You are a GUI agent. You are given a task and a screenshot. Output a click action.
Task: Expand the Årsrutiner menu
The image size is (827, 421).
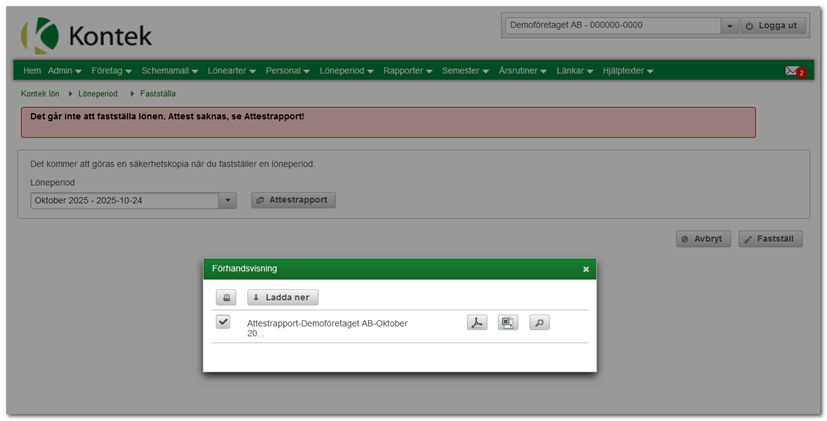522,71
